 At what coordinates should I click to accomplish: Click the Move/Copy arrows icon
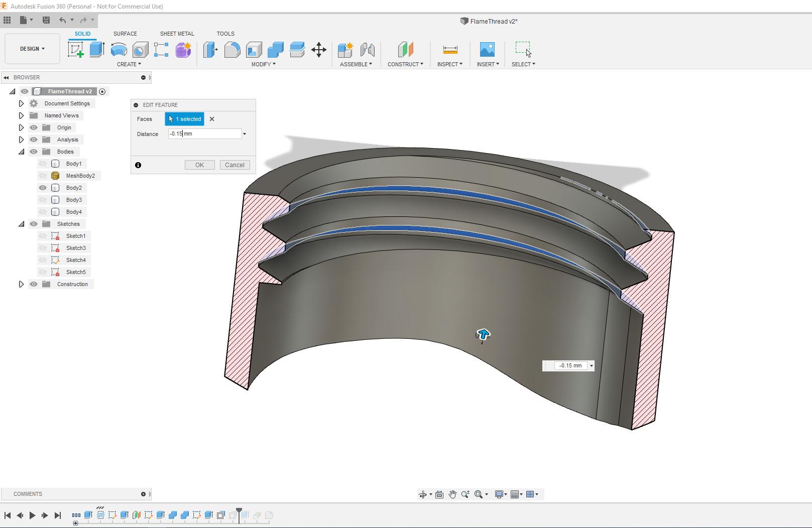[319, 50]
